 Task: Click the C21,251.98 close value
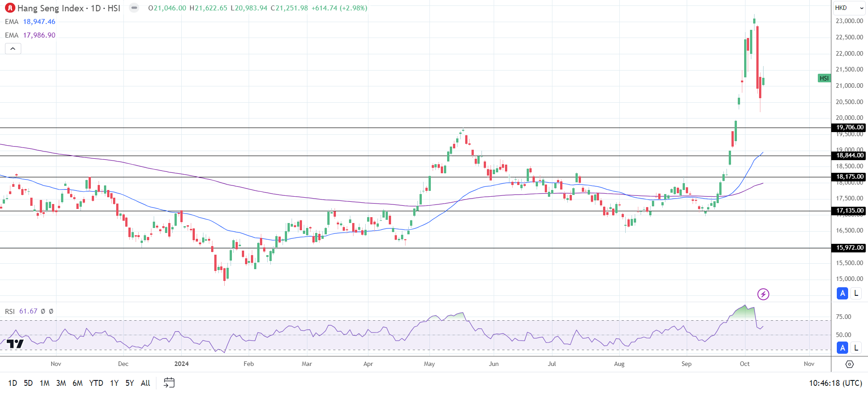[x=289, y=8]
